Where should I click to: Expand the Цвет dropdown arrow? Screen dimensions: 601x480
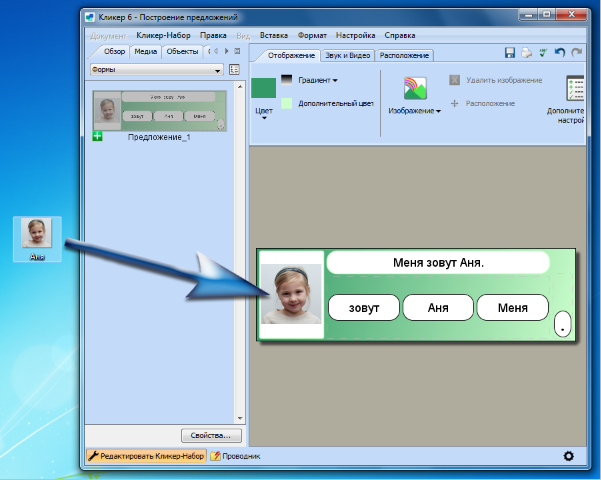coord(264,118)
